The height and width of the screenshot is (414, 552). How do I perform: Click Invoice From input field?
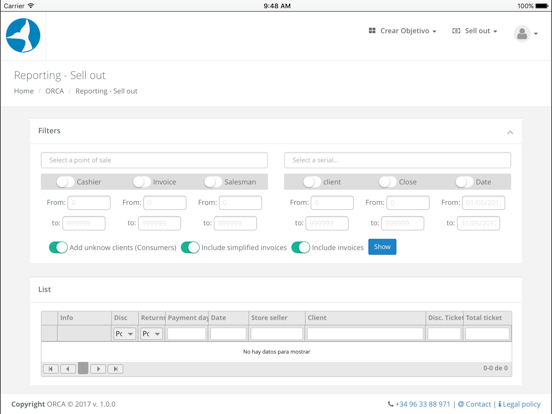165,203
